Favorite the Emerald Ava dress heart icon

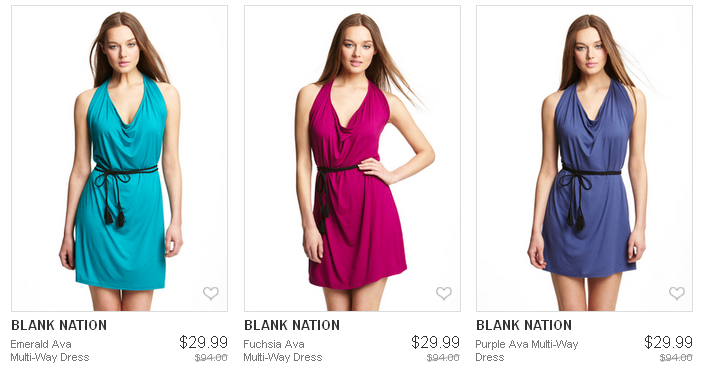(x=211, y=293)
